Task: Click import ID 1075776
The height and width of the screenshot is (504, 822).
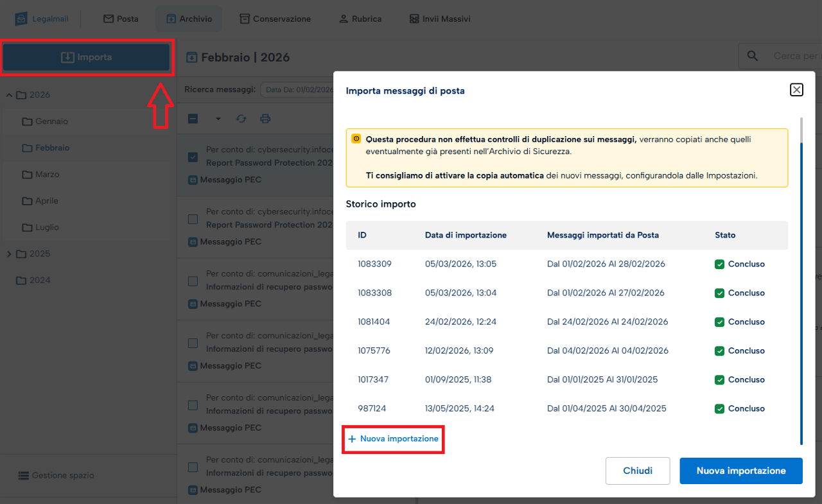Action: point(374,351)
